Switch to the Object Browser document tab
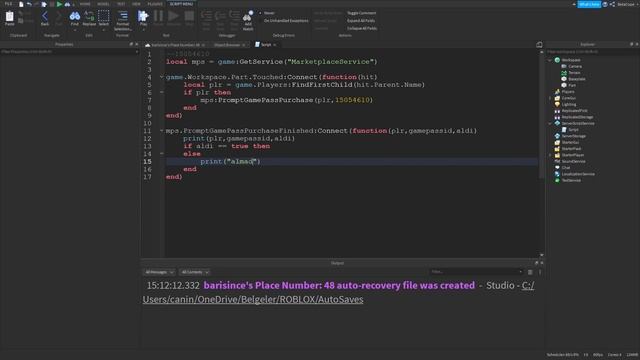640x360 pixels. [x=227, y=45]
